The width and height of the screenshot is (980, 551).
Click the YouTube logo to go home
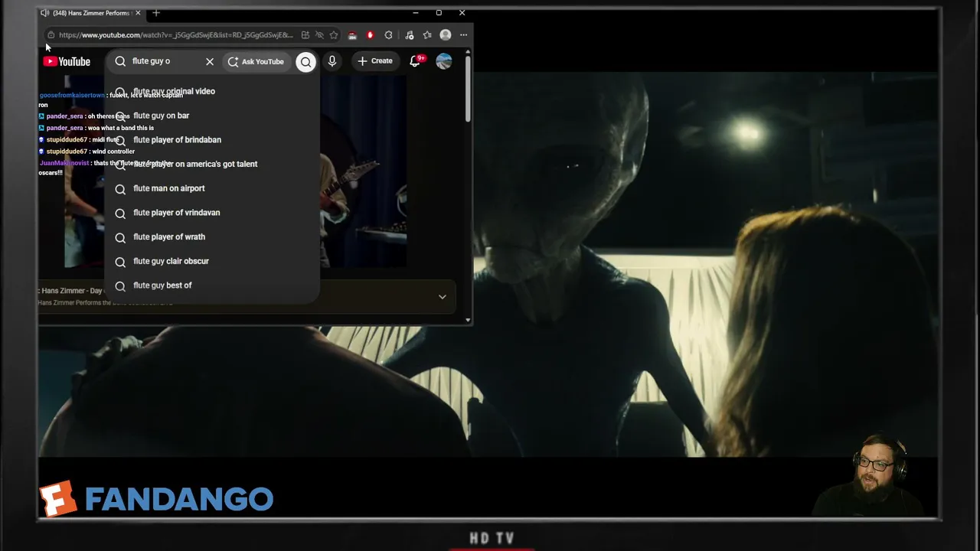pyautogui.click(x=67, y=61)
